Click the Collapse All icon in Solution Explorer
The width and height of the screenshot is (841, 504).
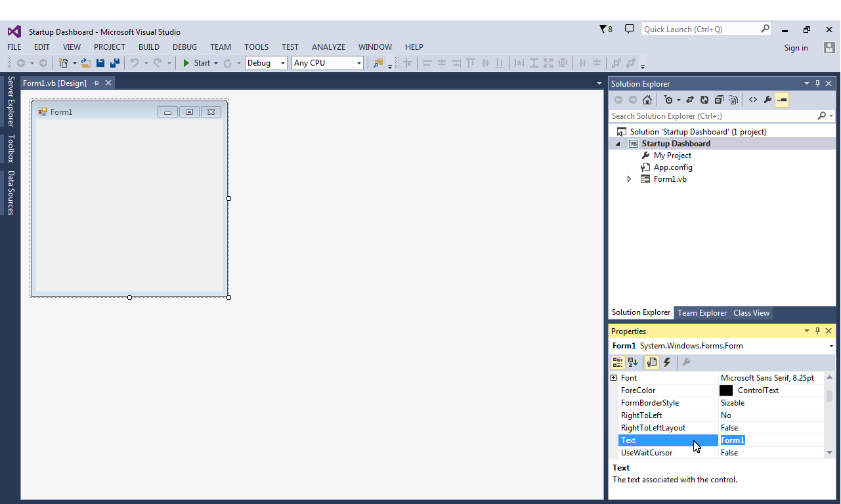[x=719, y=100]
